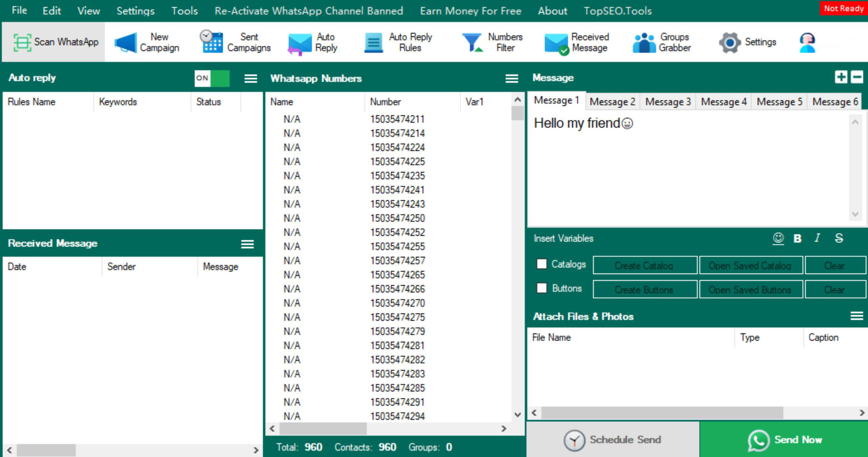Apply strikethrough formatting with S icon

[x=839, y=238]
